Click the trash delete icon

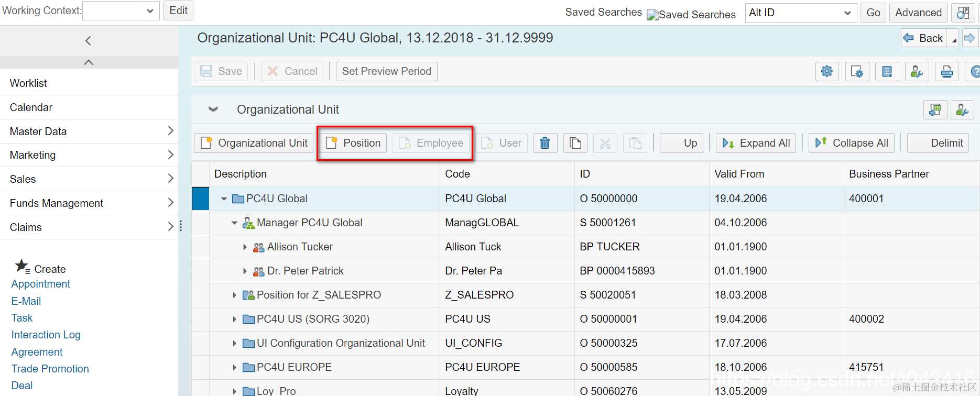545,143
